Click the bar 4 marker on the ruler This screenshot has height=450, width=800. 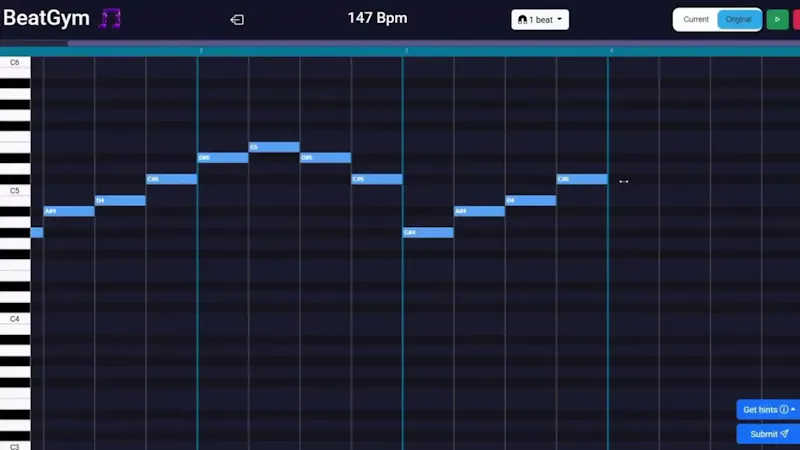click(611, 51)
